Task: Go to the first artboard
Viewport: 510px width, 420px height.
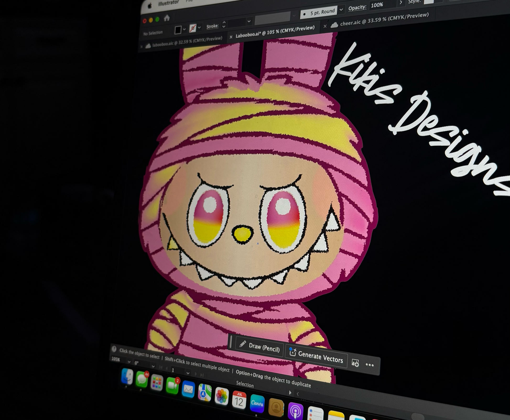Action: tap(161, 367)
